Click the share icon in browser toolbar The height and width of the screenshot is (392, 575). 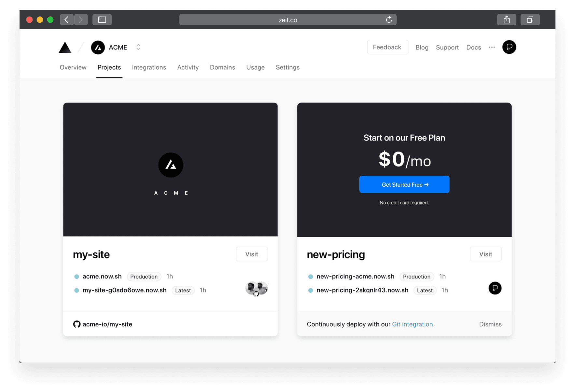coord(507,20)
